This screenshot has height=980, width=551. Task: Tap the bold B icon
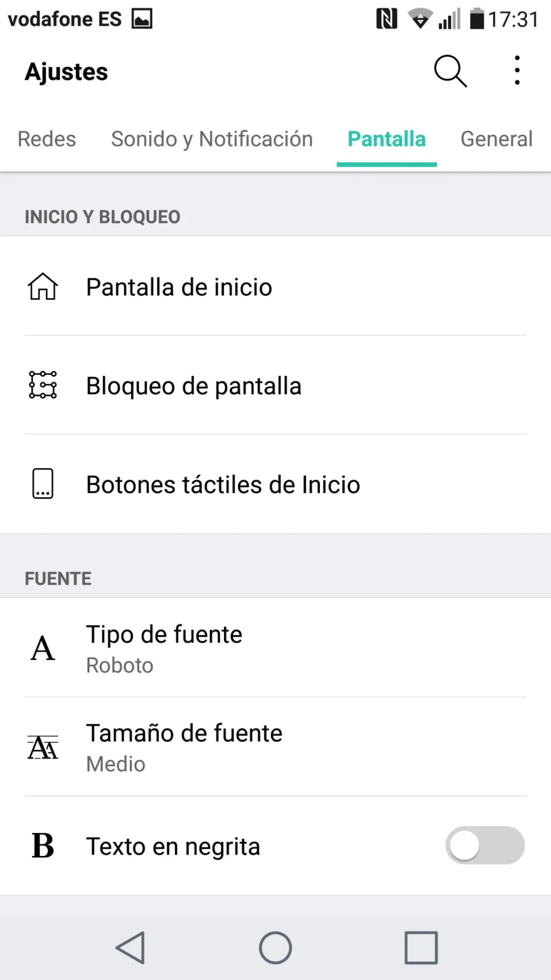point(43,846)
